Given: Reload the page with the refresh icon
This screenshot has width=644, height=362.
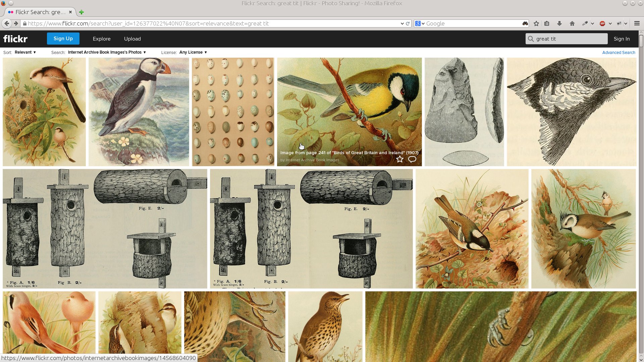Looking at the screenshot, I should click(x=408, y=23).
